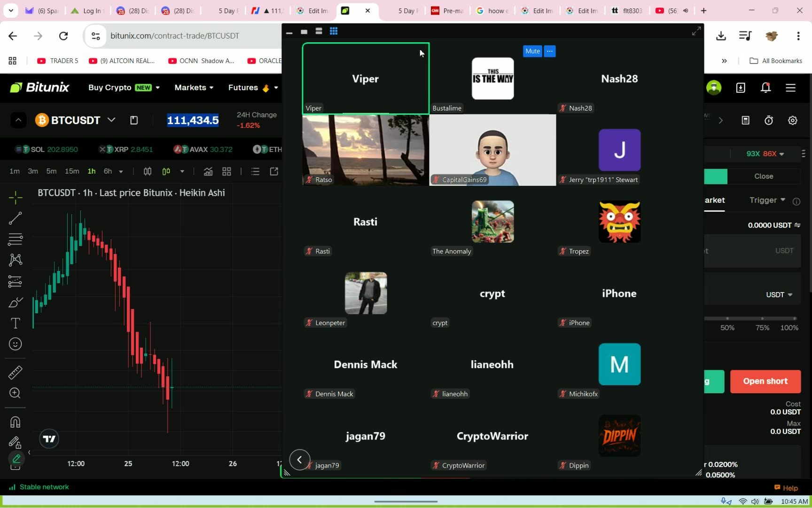Open the Fibonacci retracement tool in chart sidebar
Viewport: 812px width, 508px height.
pos(16,239)
